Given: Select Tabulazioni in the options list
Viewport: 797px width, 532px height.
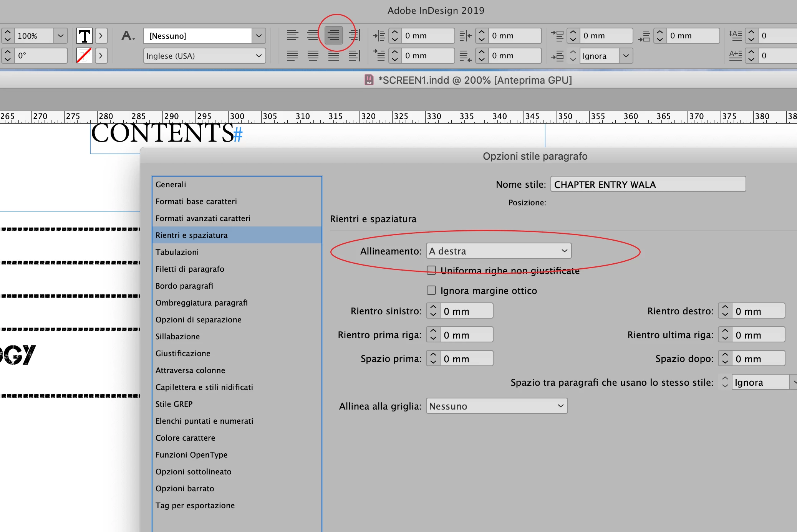Looking at the screenshot, I should pyautogui.click(x=177, y=252).
